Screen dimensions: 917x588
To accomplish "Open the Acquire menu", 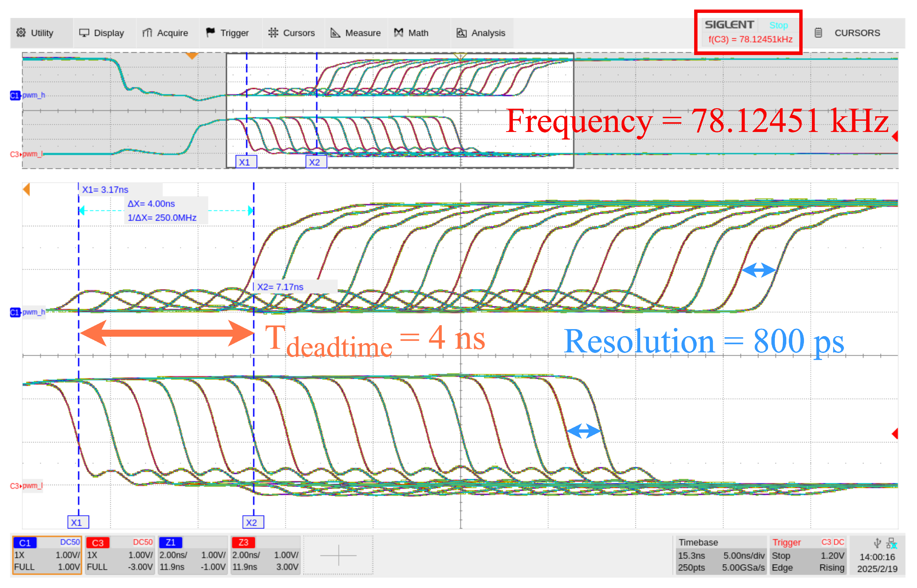I will pyautogui.click(x=165, y=33).
